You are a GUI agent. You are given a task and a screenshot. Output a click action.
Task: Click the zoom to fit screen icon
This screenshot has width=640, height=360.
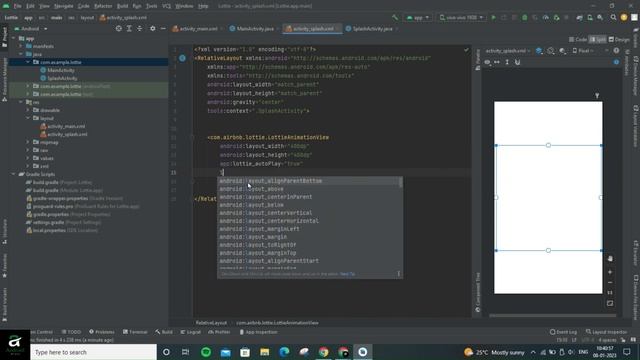pyautogui.click(x=610, y=303)
